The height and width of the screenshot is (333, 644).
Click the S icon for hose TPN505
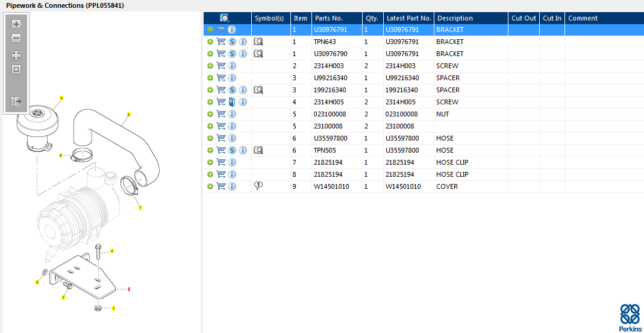pyautogui.click(x=232, y=150)
